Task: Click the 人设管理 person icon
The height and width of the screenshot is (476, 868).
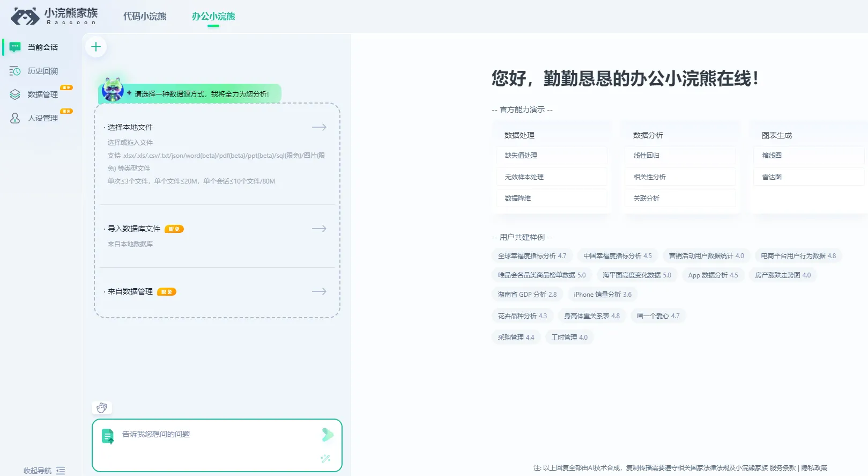Action: [x=15, y=118]
